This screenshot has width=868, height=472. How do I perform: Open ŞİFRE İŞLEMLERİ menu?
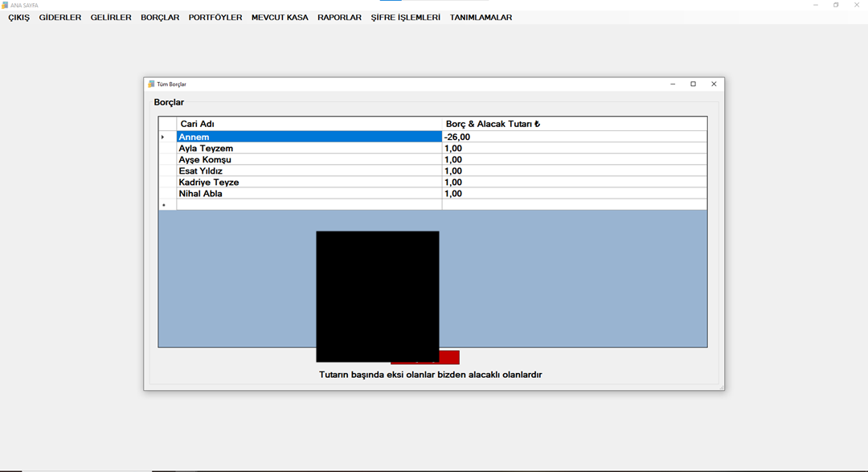[x=405, y=18]
